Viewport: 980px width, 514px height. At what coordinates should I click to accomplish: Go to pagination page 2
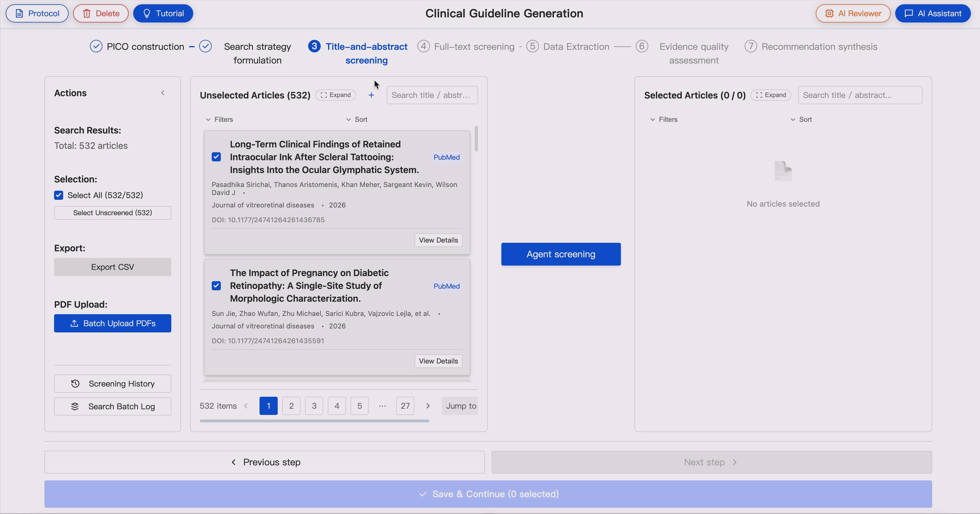tap(291, 406)
